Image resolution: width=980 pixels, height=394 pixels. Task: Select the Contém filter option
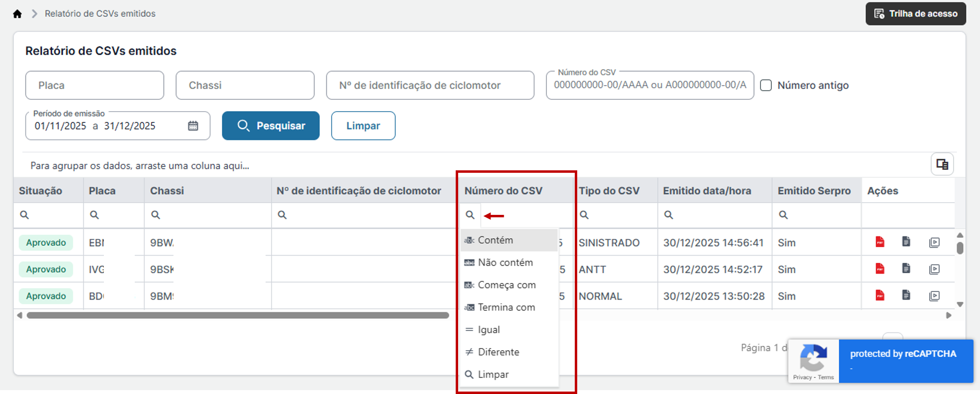pos(509,240)
